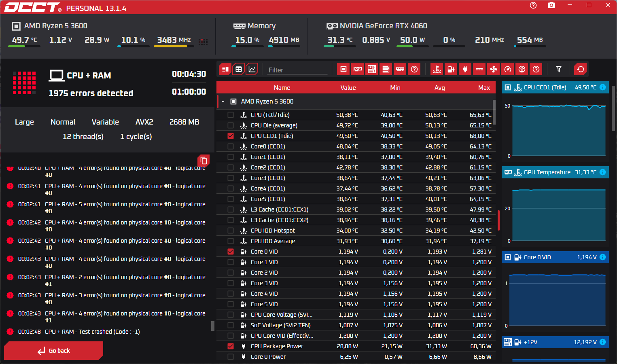Select the 00:02:41 '5 error(s) found' entry

pyautogui.click(x=107, y=207)
